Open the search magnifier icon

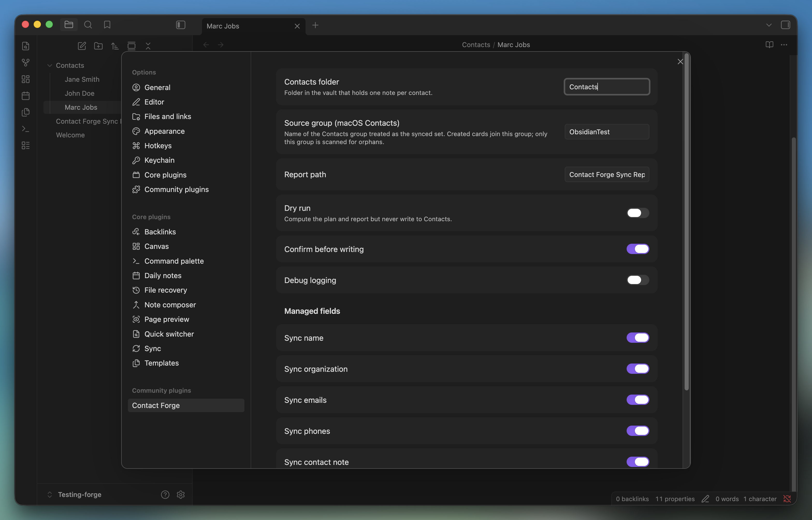(88, 25)
